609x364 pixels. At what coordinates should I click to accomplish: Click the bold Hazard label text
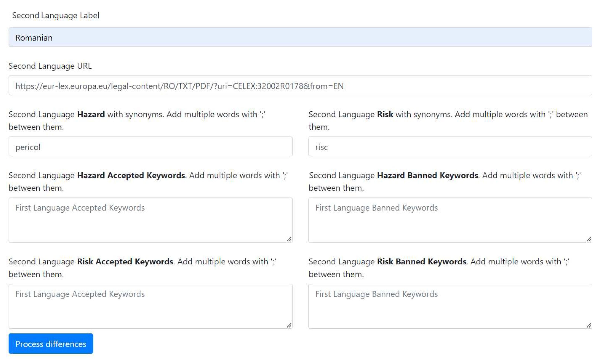click(x=91, y=114)
